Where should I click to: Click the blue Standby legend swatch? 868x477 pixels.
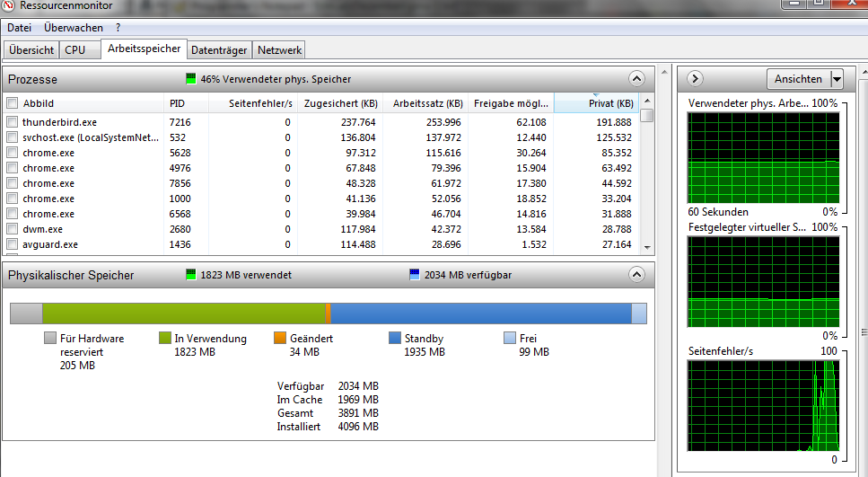[x=395, y=338]
